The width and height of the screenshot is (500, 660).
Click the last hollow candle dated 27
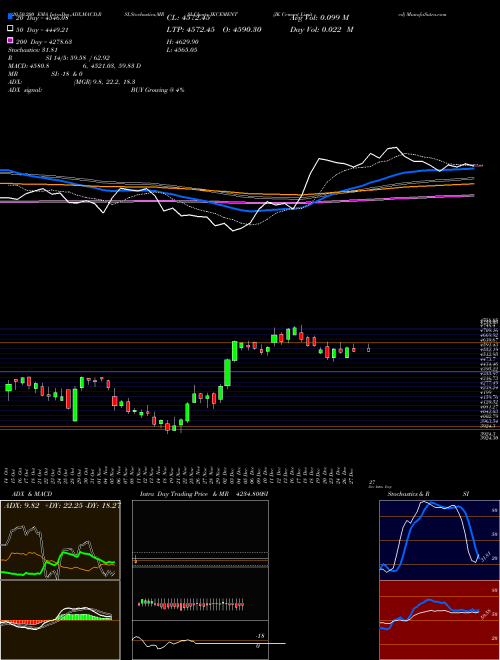click(369, 349)
